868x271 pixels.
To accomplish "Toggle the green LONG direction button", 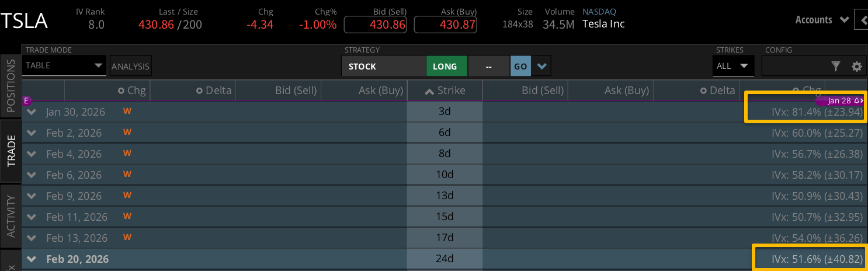I will point(446,66).
